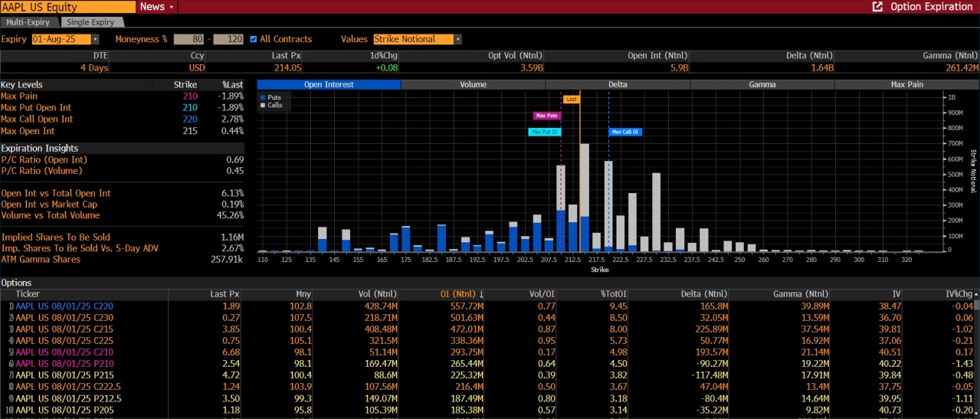Click the AAPL US Equity ticker field
980x419 pixels.
pos(68,7)
